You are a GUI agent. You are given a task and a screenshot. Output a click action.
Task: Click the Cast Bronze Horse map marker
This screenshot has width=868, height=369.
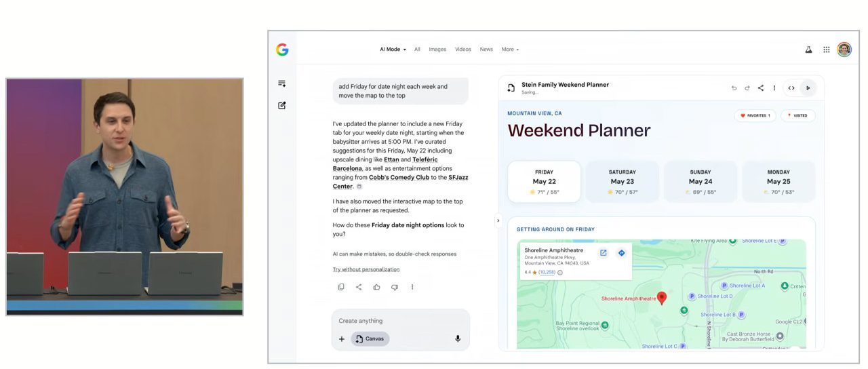(x=780, y=336)
